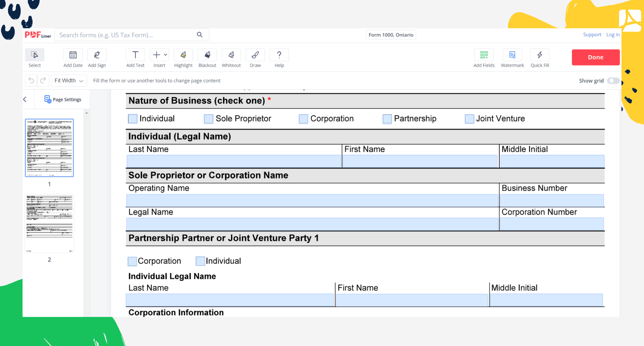Toggle the Show grid switch
The image size is (644, 346).
[613, 81]
